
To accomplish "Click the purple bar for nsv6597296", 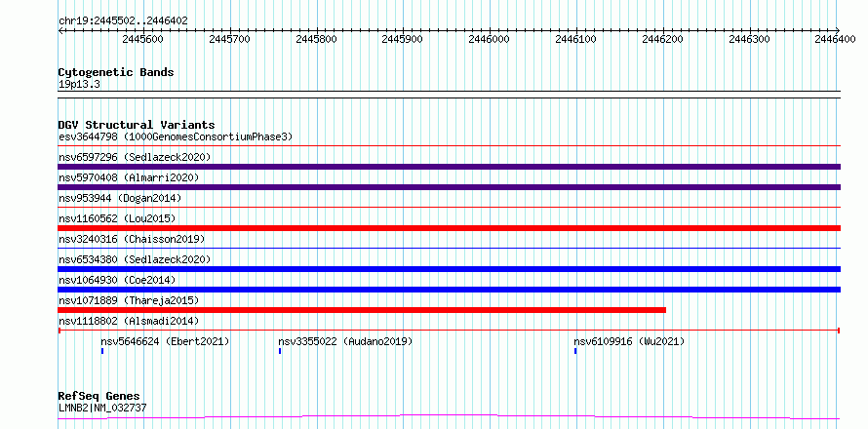I will pos(449,167).
